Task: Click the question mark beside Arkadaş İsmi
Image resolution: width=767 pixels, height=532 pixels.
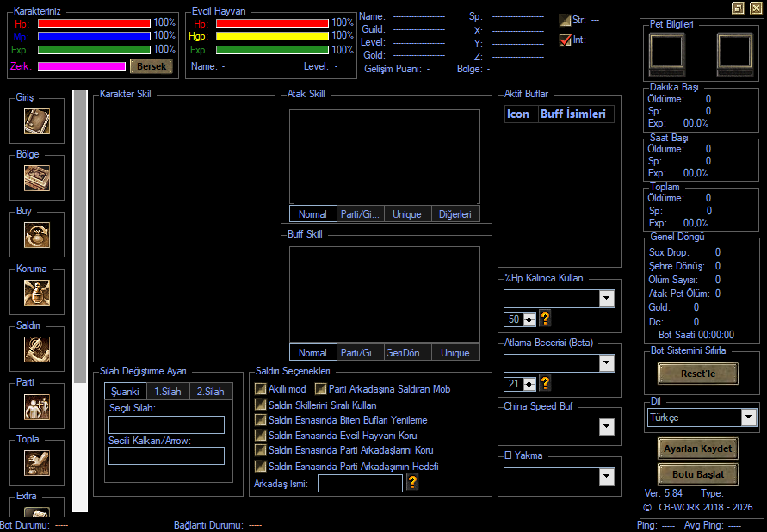Action: [x=412, y=482]
